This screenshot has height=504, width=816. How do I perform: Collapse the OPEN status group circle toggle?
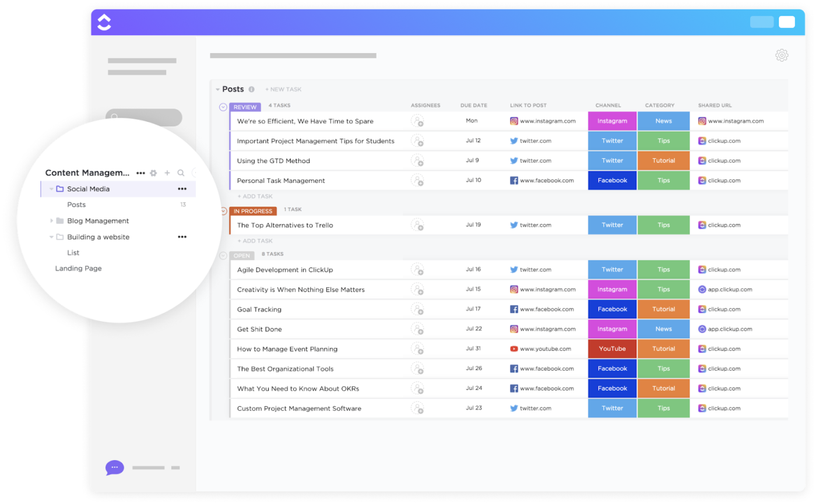point(223,255)
